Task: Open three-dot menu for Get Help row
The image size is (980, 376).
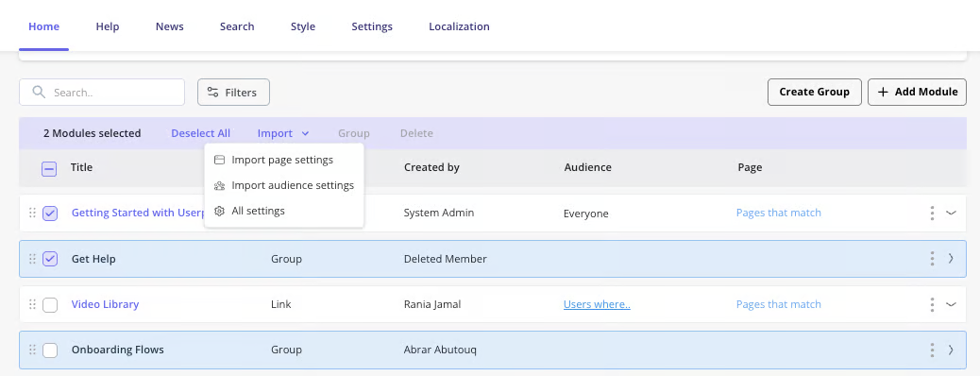Action: (931, 259)
